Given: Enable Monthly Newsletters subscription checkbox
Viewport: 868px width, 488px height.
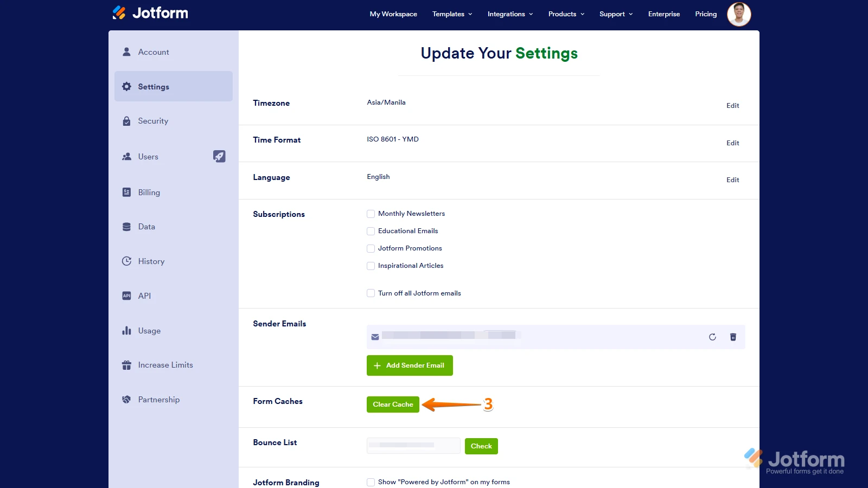Looking at the screenshot, I should [371, 214].
